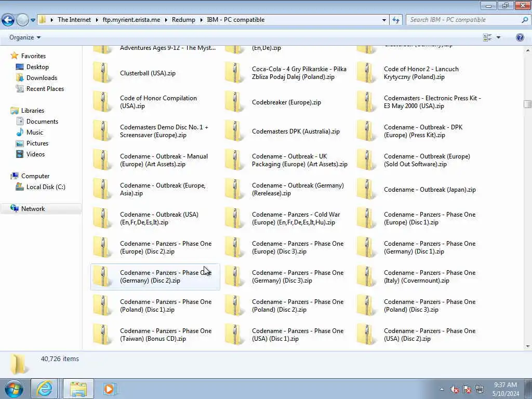The image size is (532, 399).
Task: Select Codename - Outbreak (Europe, Asia).zip icon
Action: (102, 189)
